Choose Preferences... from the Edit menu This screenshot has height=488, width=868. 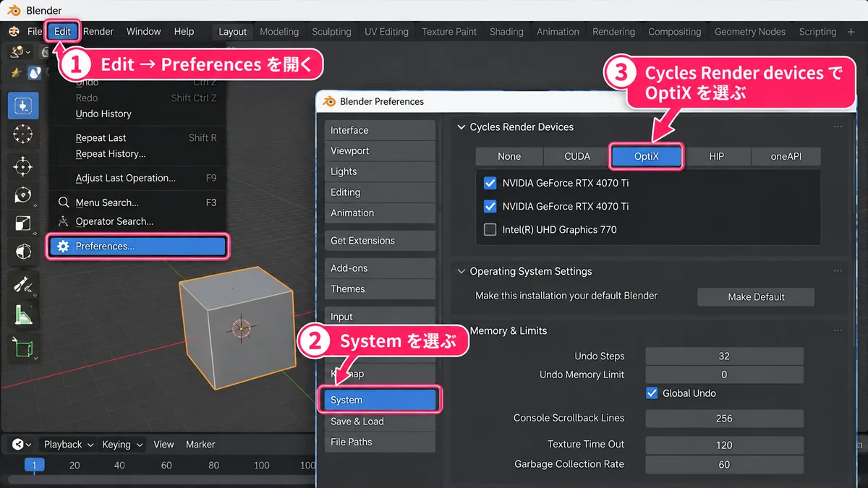coord(137,247)
